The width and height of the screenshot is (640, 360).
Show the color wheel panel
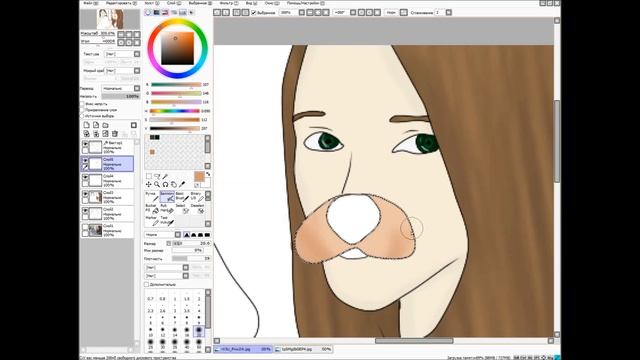148,13
